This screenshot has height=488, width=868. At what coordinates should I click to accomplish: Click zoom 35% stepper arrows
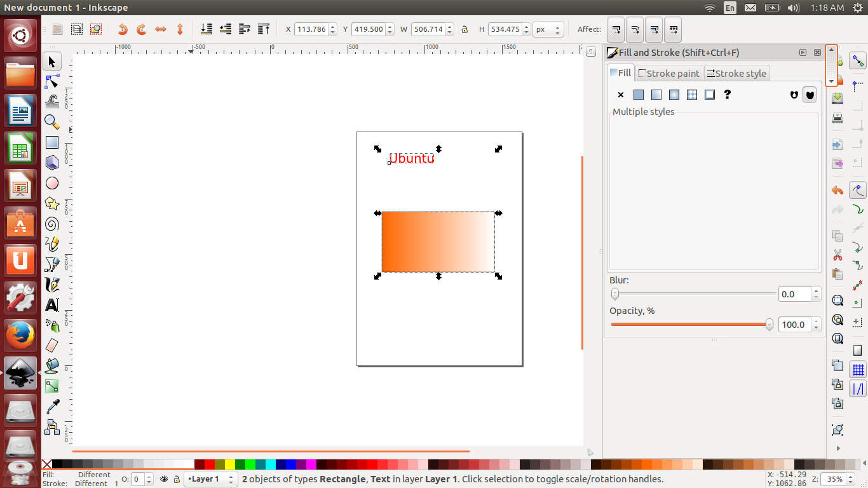[x=851, y=479]
